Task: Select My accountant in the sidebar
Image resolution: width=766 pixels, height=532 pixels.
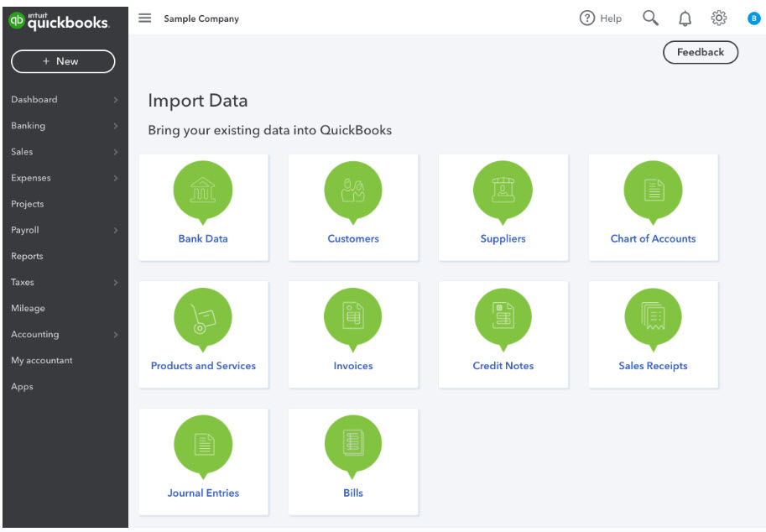Action: (x=41, y=361)
